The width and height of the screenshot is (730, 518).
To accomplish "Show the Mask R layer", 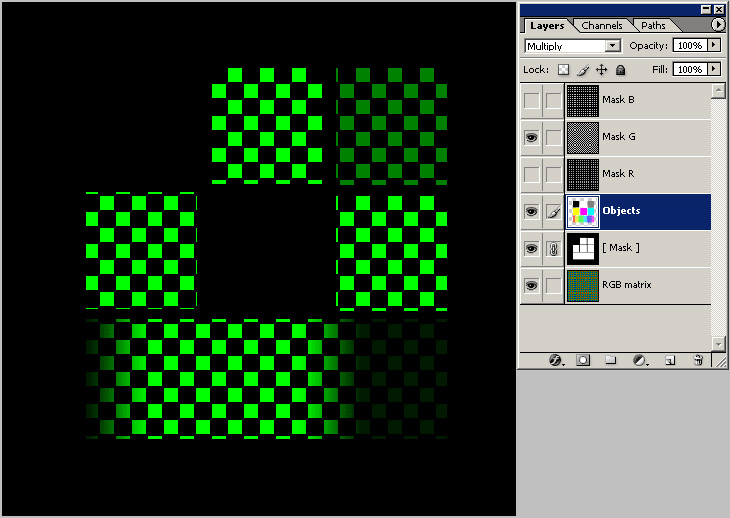I will point(532,175).
